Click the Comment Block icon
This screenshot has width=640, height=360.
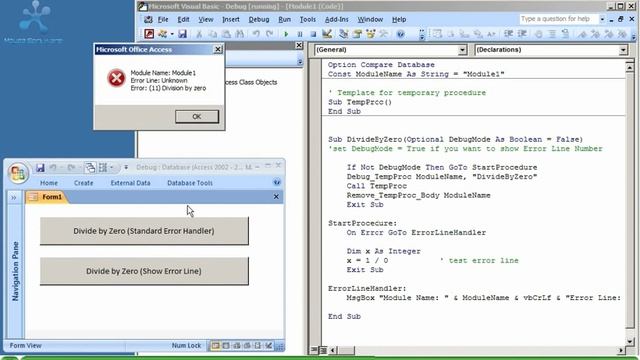(552, 34)
